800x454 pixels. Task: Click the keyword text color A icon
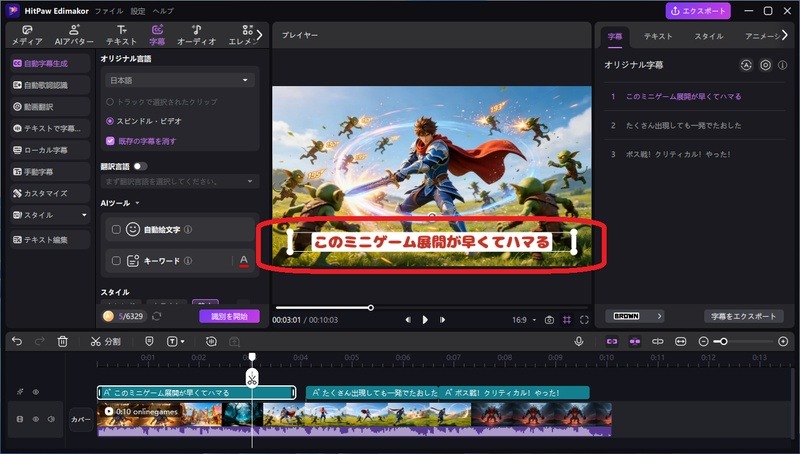tap(244, 261)
